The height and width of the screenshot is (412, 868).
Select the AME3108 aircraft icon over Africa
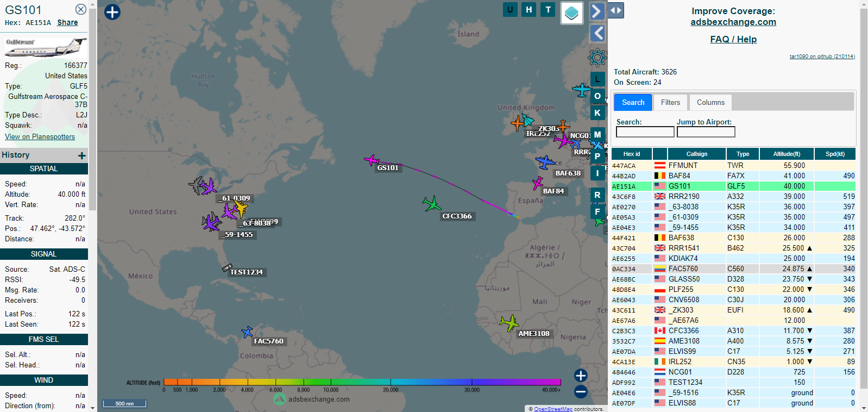click(510, 323)
